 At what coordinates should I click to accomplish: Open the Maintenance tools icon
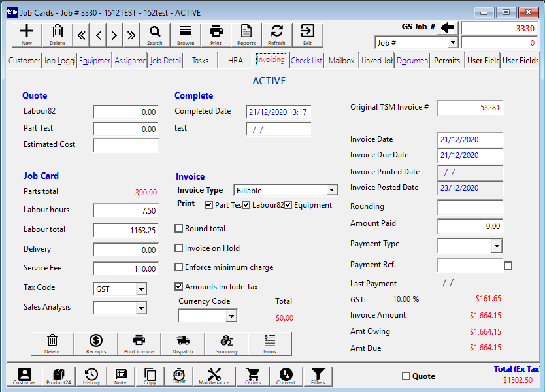click(214, 376)
